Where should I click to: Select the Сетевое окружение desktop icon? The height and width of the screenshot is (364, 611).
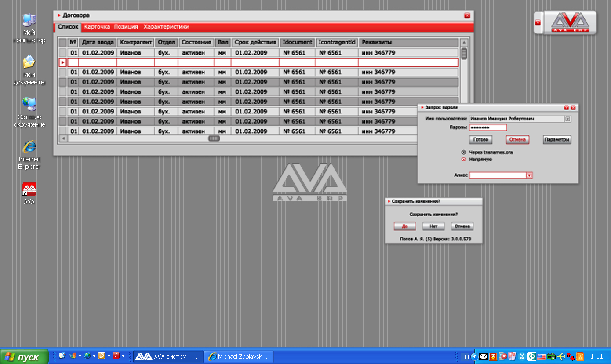(29, 113)
